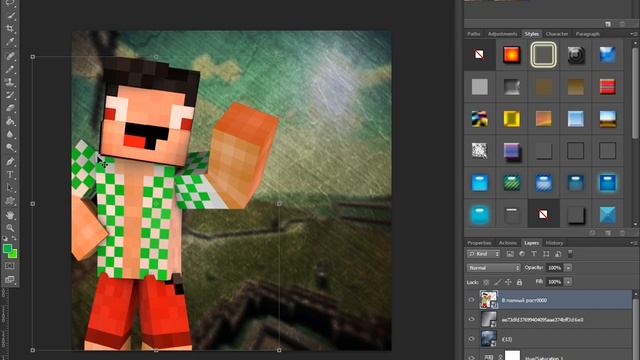The image size is (640, 360).
Task: Switch to the Paths tab
Action: point(473,34)
